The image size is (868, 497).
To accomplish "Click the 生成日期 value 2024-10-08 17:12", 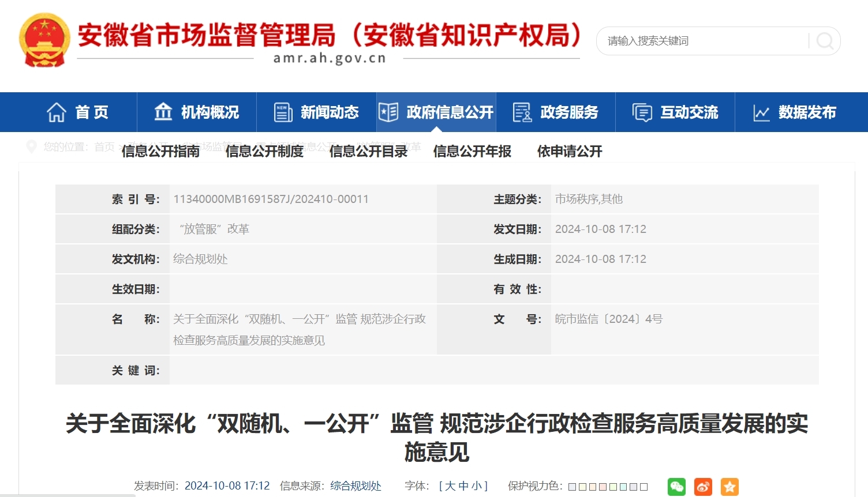I will point(601,259).
